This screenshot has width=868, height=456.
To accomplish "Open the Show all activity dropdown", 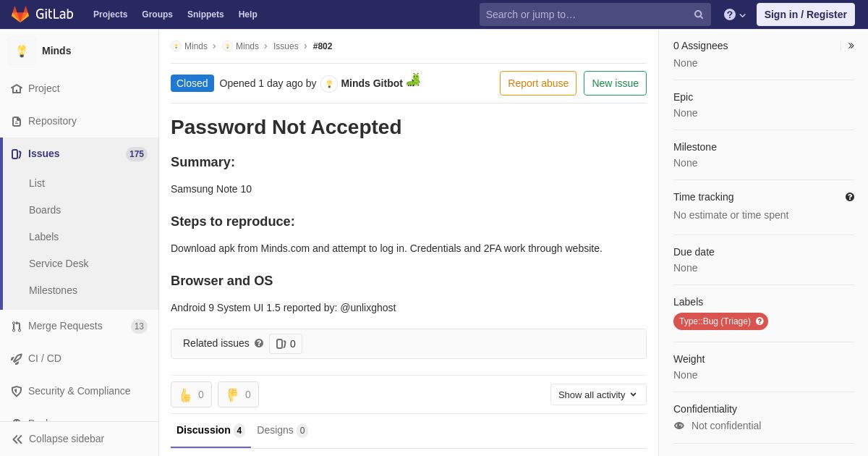I will point(598,394).
